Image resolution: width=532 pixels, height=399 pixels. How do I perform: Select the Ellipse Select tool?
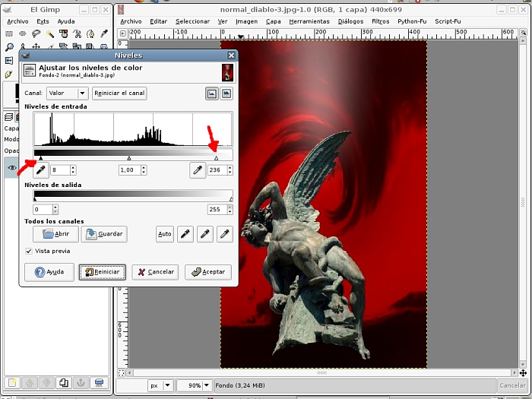(23, 33)
